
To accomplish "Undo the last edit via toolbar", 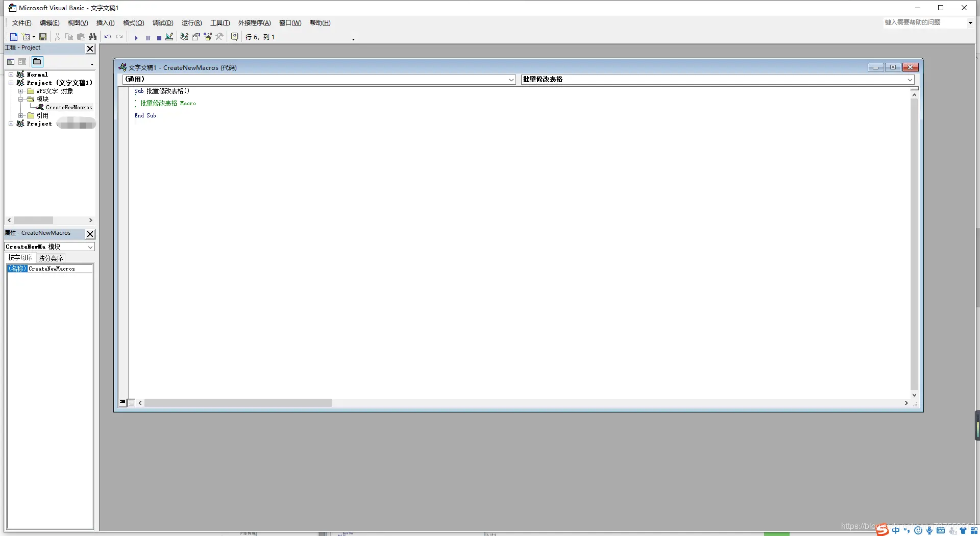I will (108, 37).
